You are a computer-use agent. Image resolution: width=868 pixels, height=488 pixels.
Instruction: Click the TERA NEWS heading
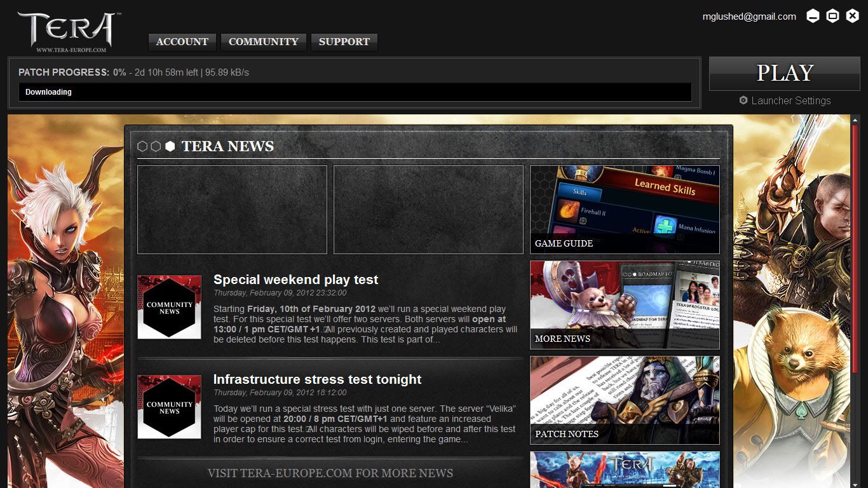227,146
